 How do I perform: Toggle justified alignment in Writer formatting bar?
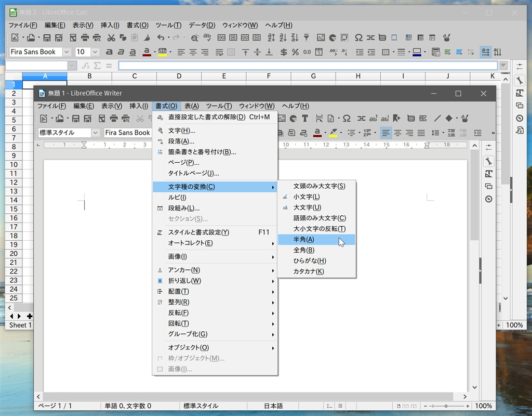click(421, 133)
